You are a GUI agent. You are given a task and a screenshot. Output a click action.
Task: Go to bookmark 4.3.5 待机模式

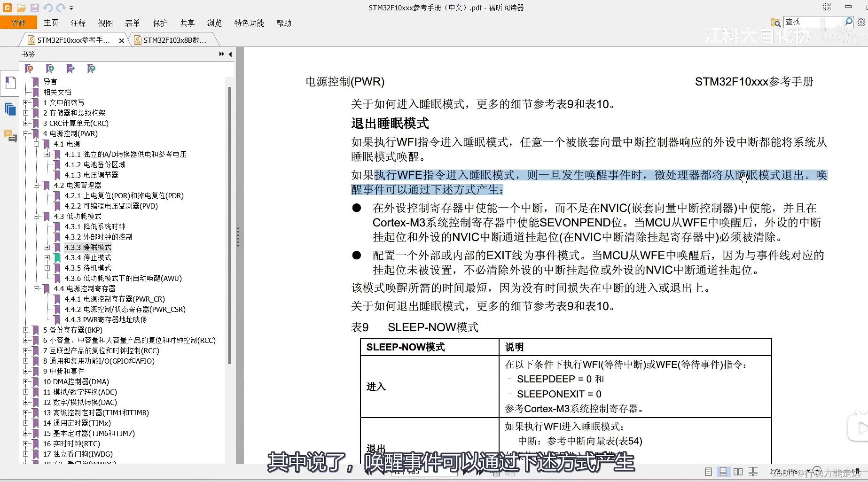pyautogui.click(x=88, y=268)
